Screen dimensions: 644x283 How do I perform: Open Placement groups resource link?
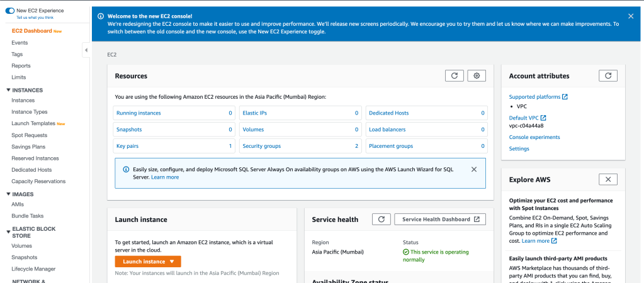pos(391,146)
